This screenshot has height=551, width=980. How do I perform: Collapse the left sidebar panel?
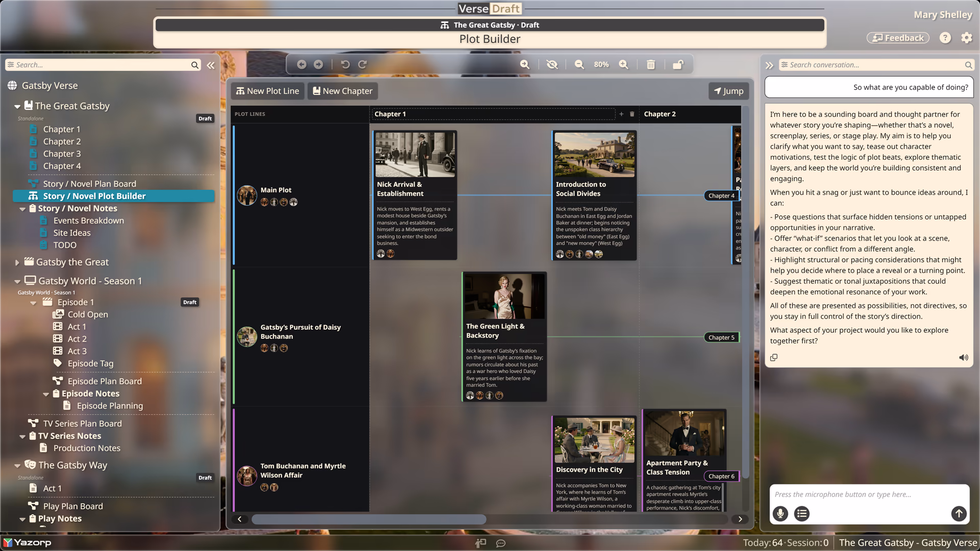211,65
